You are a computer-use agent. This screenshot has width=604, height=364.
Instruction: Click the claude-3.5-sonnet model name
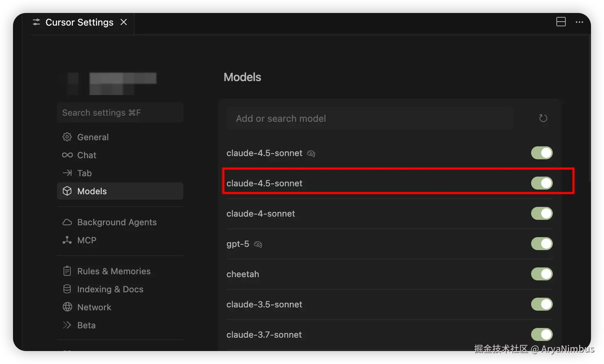(x=264, y=305)
